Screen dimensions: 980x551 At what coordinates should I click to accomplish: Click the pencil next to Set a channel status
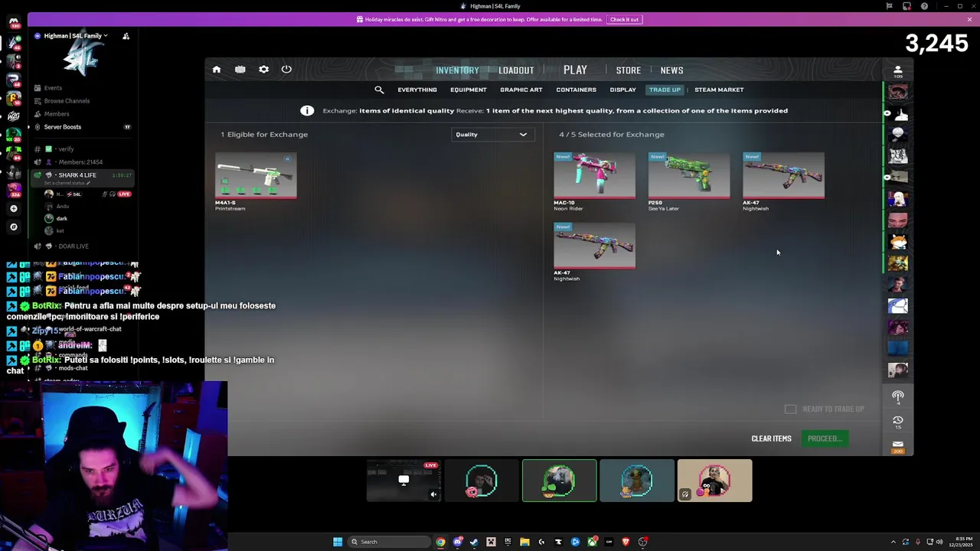click(89, 183)
